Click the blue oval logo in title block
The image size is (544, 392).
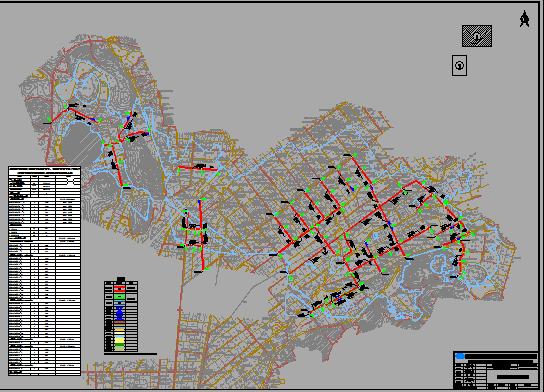(460, 356)
